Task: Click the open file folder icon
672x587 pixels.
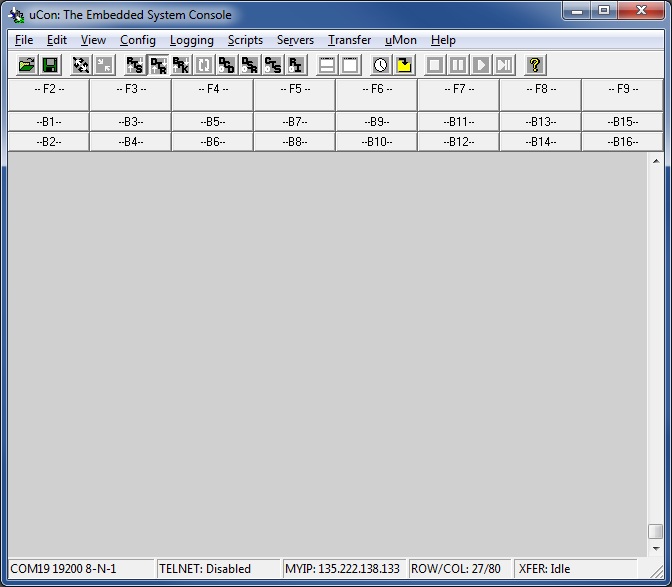Action: (x=27, y=65)
